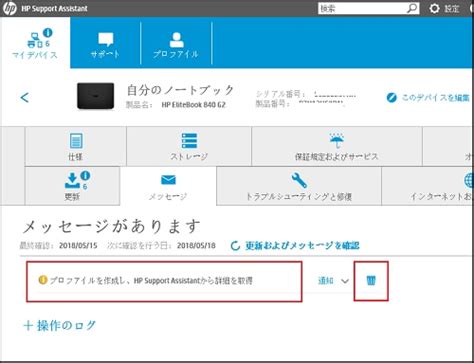Click the search magnifier icon
This screenshot has height=363, width=474.
point(412,8)
